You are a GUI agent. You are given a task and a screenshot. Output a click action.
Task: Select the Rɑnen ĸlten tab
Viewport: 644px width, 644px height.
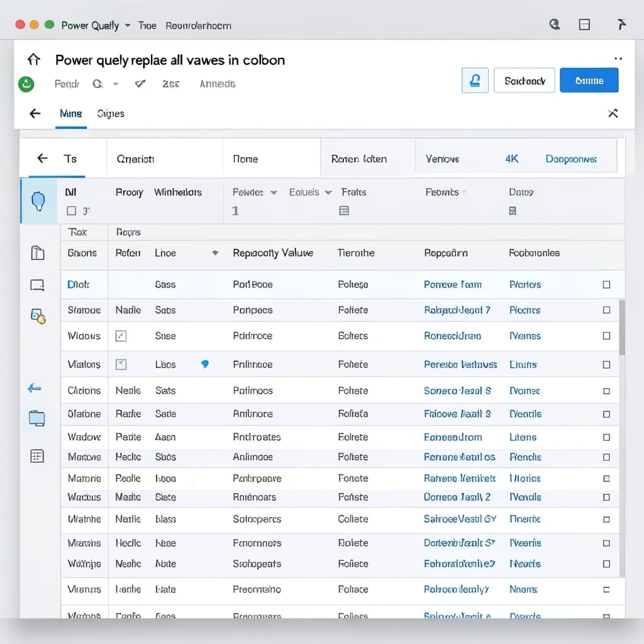point(359,159)
